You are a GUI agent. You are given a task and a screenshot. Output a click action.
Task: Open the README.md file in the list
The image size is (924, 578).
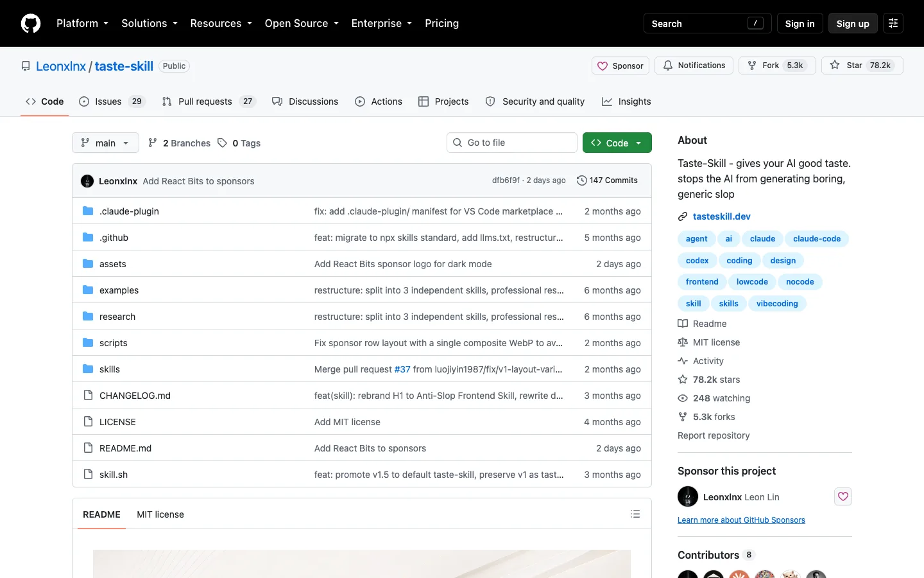point(125,448)
